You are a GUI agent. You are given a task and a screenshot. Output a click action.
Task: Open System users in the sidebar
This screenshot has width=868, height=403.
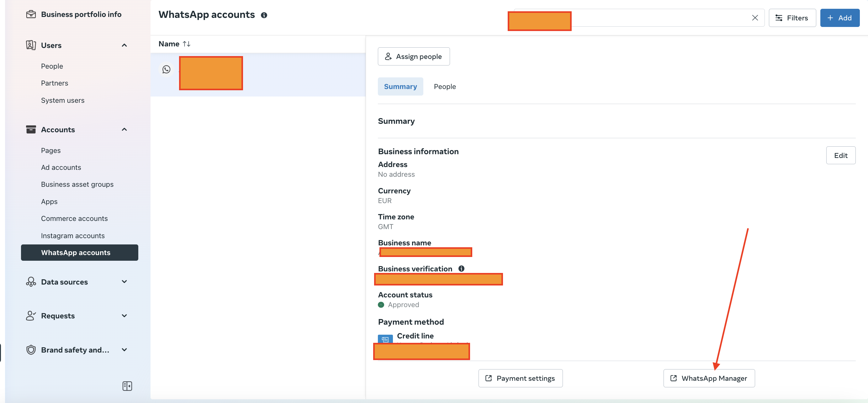(x=63, y=100)
